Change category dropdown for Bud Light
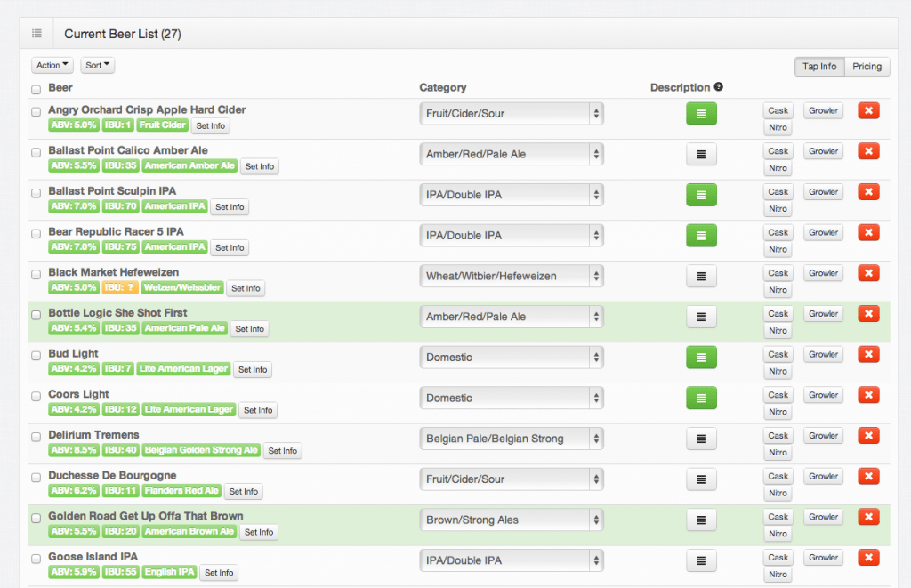The width and height of the screenshot is (911, 588). [512, 358]
